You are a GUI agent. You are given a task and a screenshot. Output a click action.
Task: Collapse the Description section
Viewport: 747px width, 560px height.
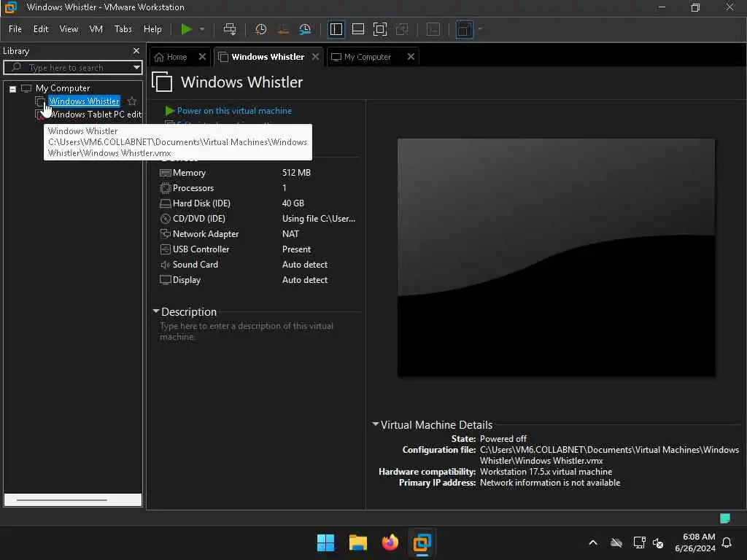[156, 311]
